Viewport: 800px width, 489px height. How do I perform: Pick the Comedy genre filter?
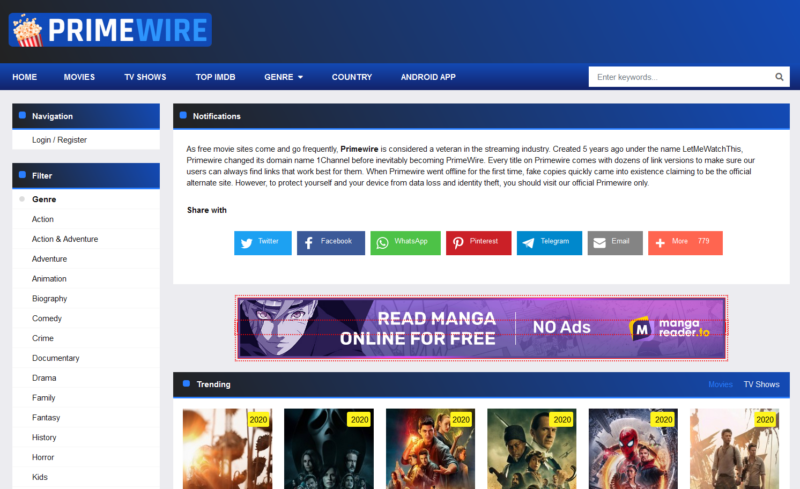point(47,319)
